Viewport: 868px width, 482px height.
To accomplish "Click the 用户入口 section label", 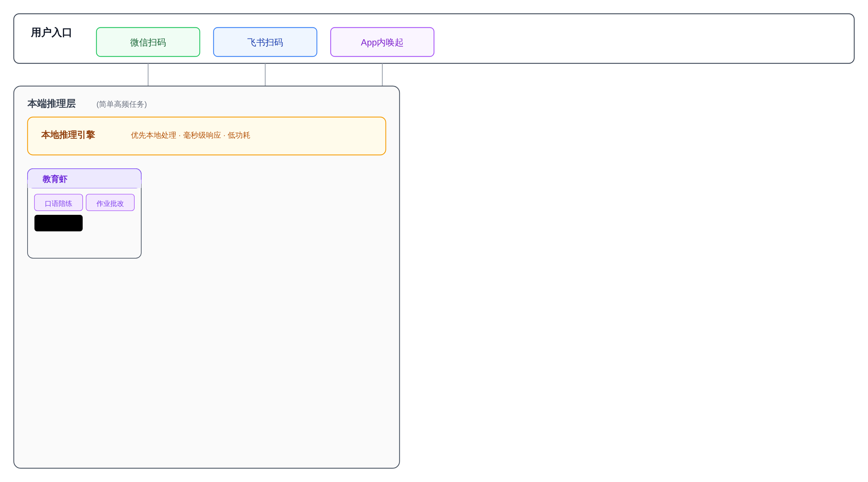I will (51, 33).
